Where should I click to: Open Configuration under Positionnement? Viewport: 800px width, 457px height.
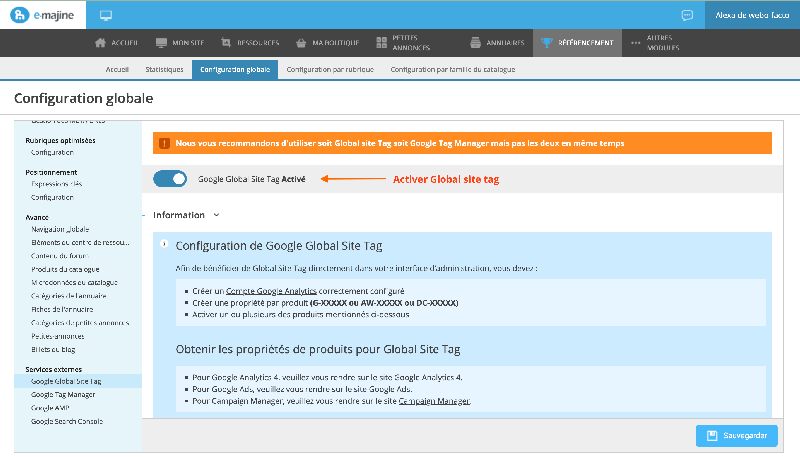pos(52,197)
